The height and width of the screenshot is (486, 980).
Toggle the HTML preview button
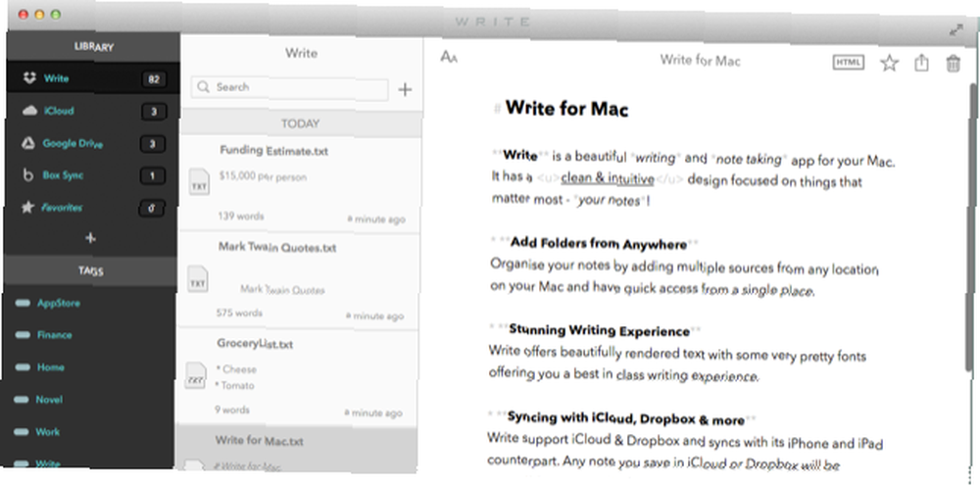(x=848, y=62)
